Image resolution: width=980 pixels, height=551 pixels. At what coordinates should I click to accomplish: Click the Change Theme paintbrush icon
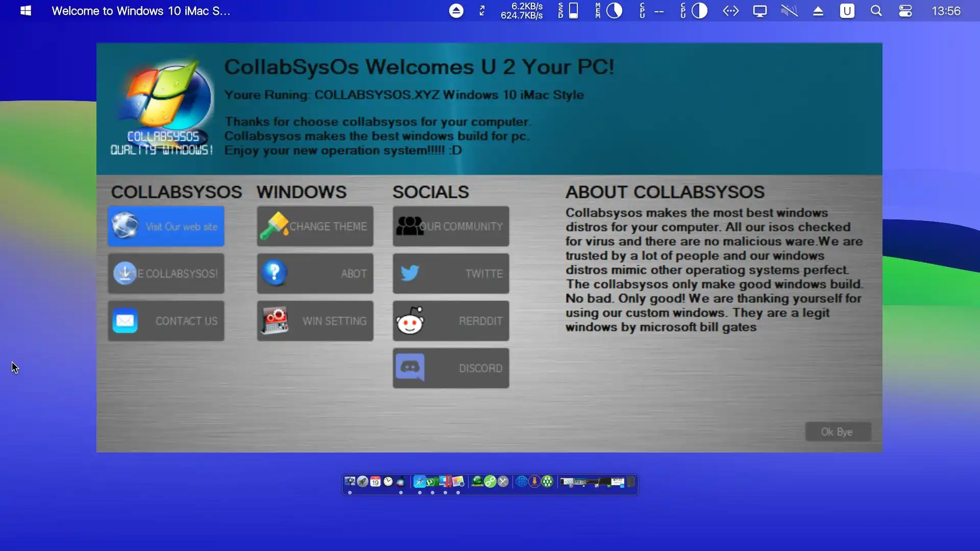point(274,226)
